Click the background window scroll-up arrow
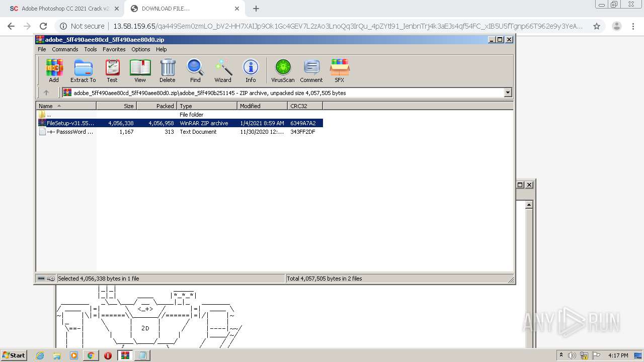644x362 pixels. (x=529, y=205)
